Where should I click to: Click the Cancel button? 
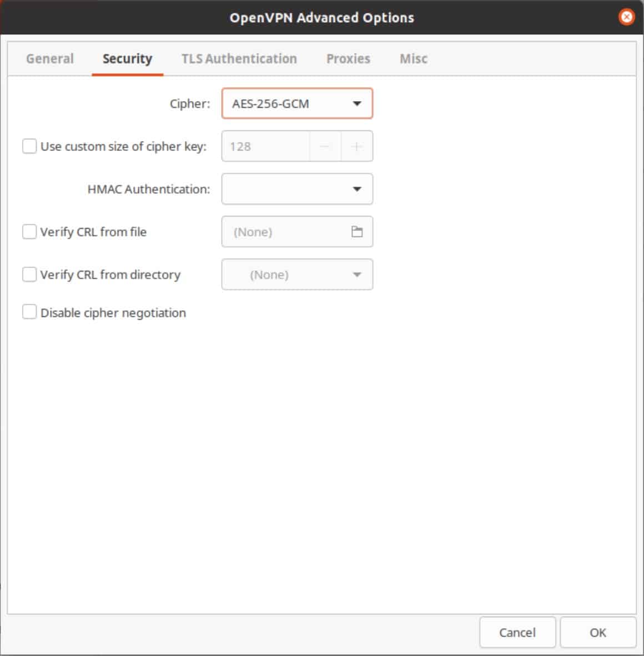pyautogui.click(x=517, y=632)
